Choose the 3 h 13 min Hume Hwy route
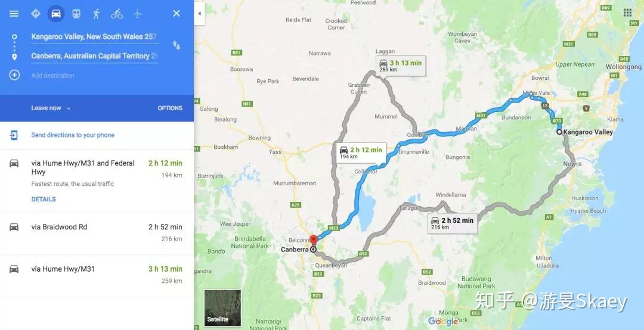644x330 pixels. [97, 275]
